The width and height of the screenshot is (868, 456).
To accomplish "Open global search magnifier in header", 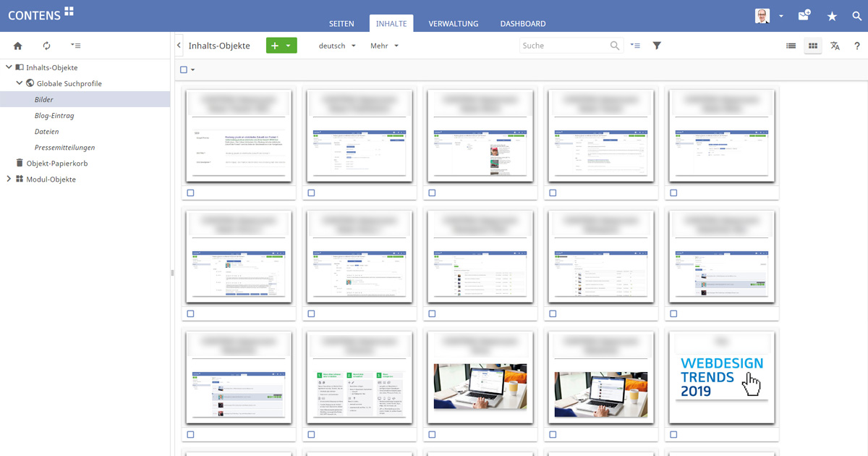I will point(857,16).
